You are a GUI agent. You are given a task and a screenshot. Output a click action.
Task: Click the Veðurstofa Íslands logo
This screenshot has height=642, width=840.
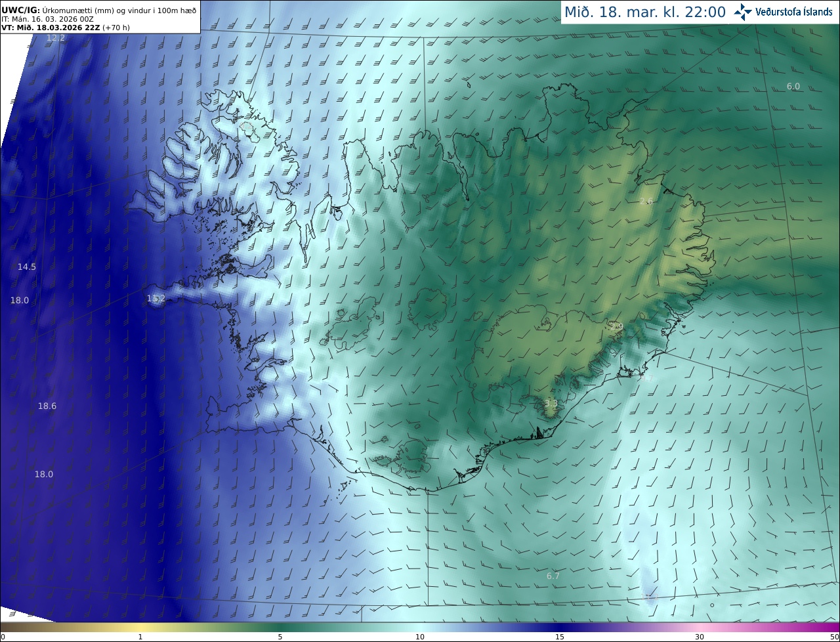pyautogui.click(x=784, y=12)
